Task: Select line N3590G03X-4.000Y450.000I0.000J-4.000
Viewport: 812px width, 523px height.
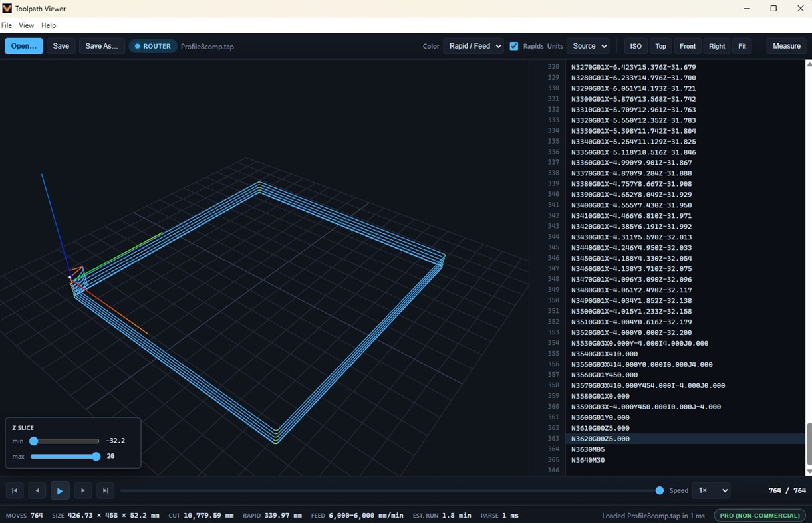Action: [685, 407]
